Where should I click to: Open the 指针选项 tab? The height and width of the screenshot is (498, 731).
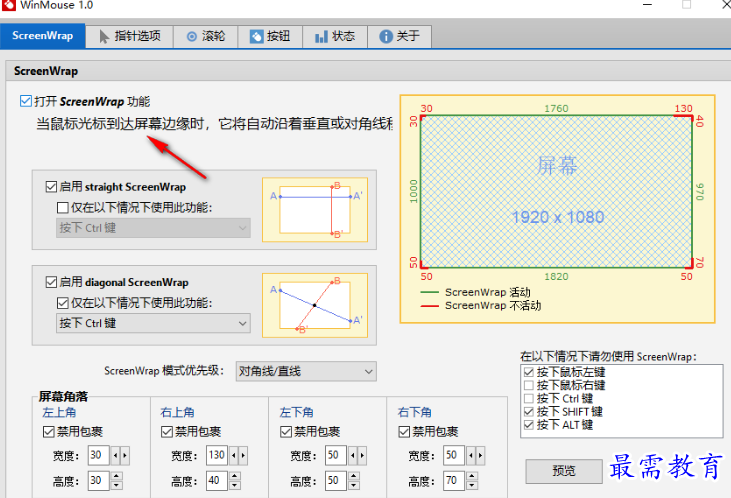pyautogui.click(x=130, y=36)
